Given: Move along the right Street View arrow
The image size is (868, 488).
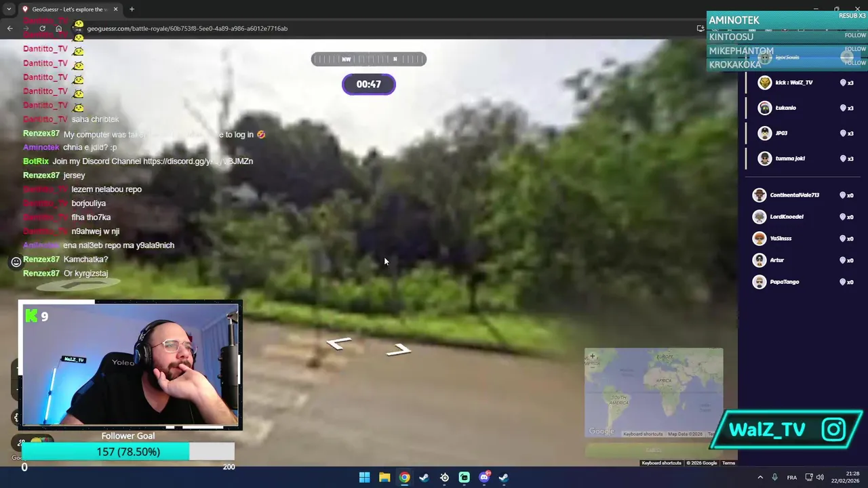Looking at the screenshot, I should coord(399,350).
